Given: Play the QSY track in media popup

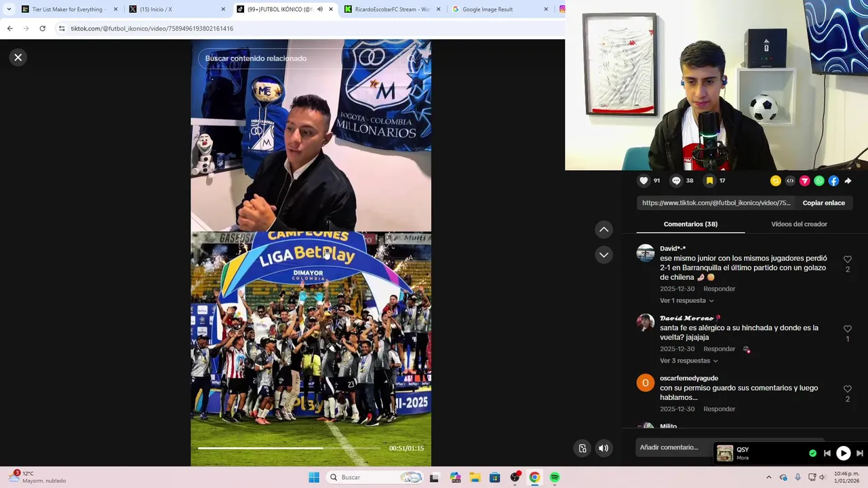Looking at the screenshot, I should click(x=843, y=453).
